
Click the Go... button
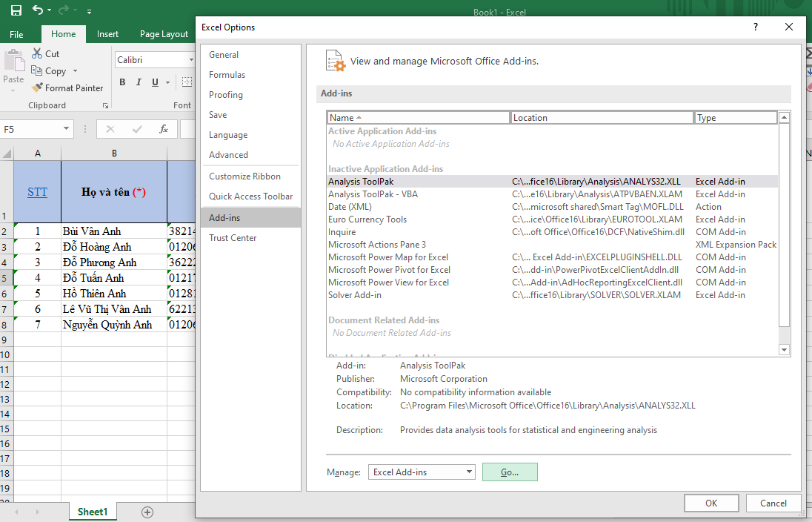(510, 472)
